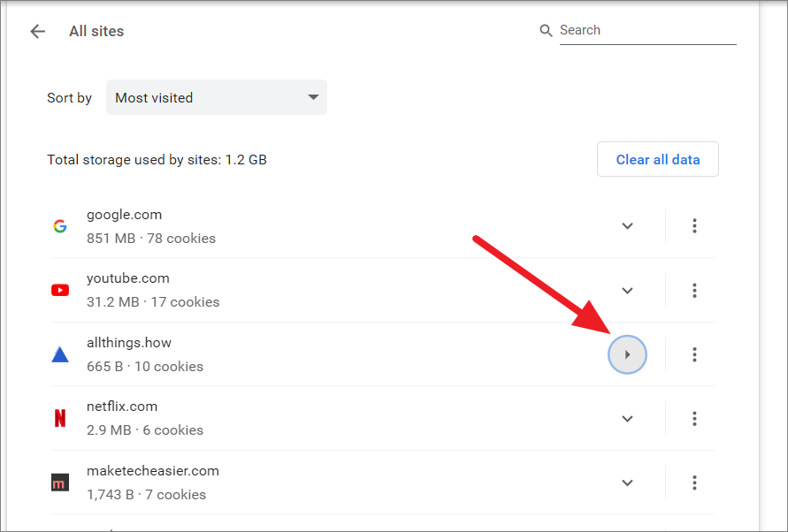Click the All sites page heading
This screenshot has height=532, width=788.
96,31
